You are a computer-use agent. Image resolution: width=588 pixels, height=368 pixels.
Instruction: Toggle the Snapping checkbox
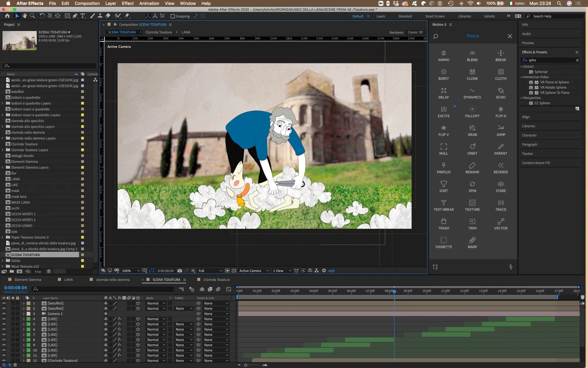coord(173,16)
